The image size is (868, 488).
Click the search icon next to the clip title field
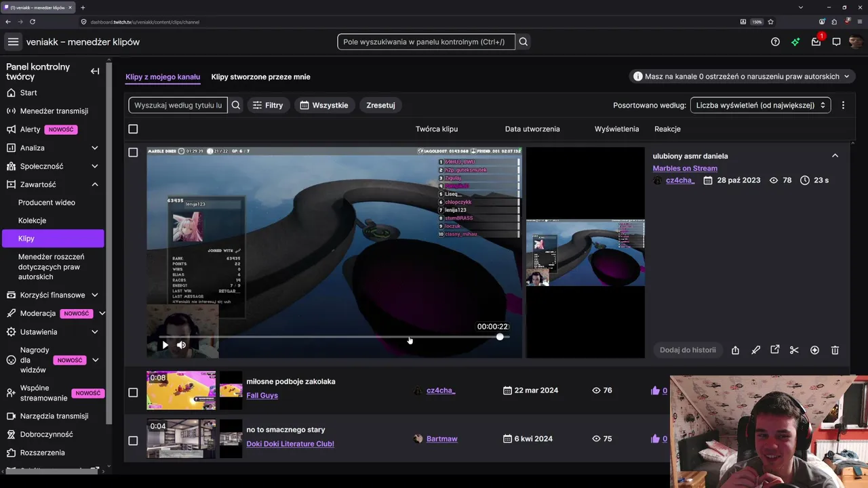click(x=236, y=105)
